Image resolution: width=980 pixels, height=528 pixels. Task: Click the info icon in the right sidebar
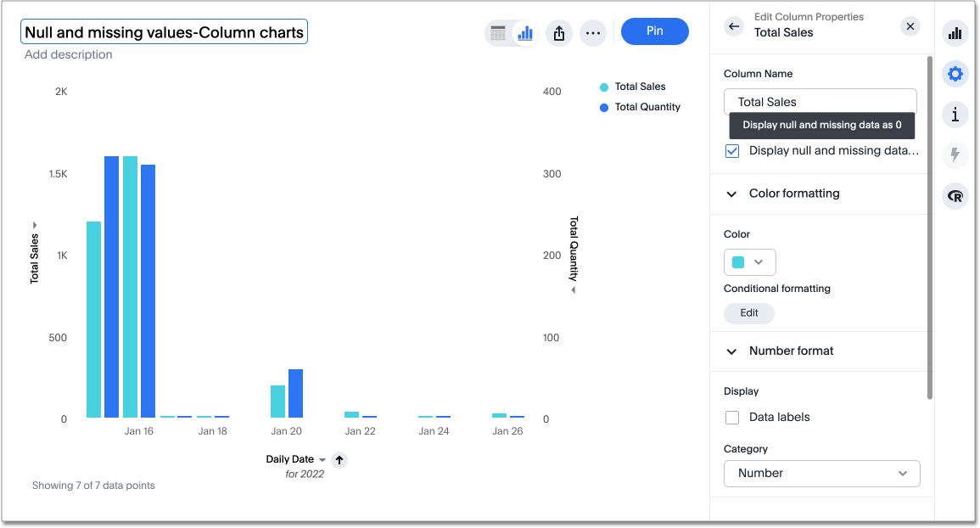[x=955, y=115]
